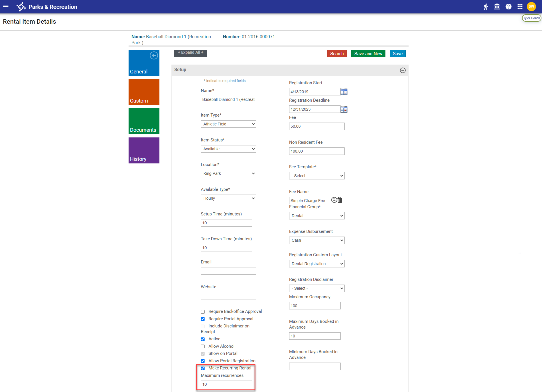Open the Registration Start calendar picker
Screen dimensions: 542x392
(x=344, y=92)
